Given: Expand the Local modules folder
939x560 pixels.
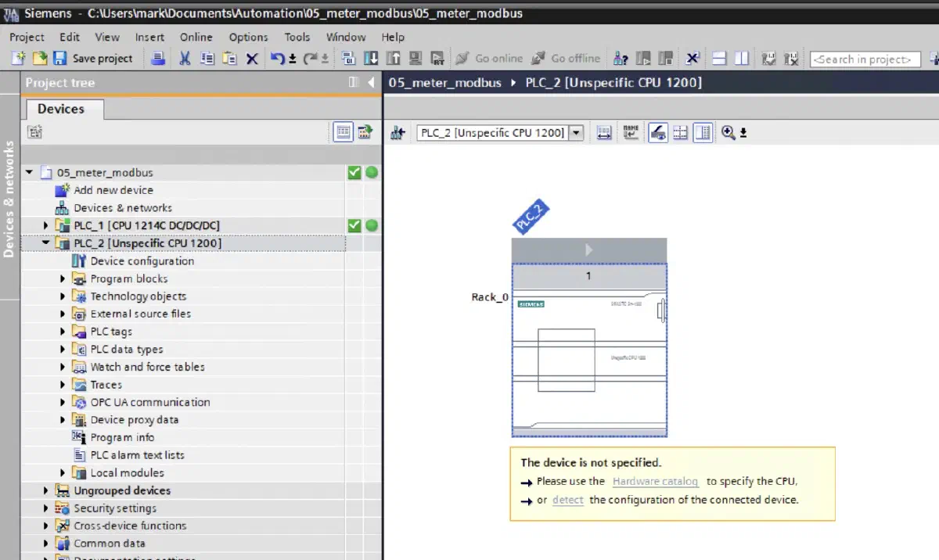Looking at the screenshot, I should (x=63, y=473).
